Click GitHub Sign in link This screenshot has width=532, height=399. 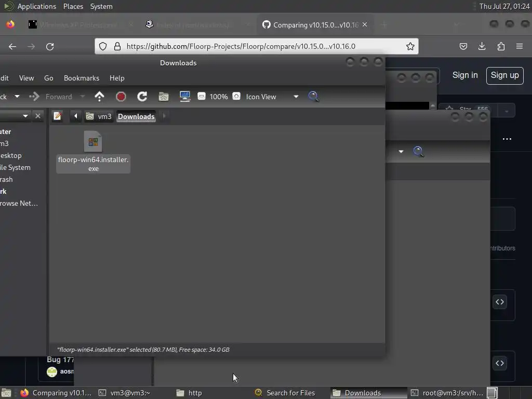465,75
